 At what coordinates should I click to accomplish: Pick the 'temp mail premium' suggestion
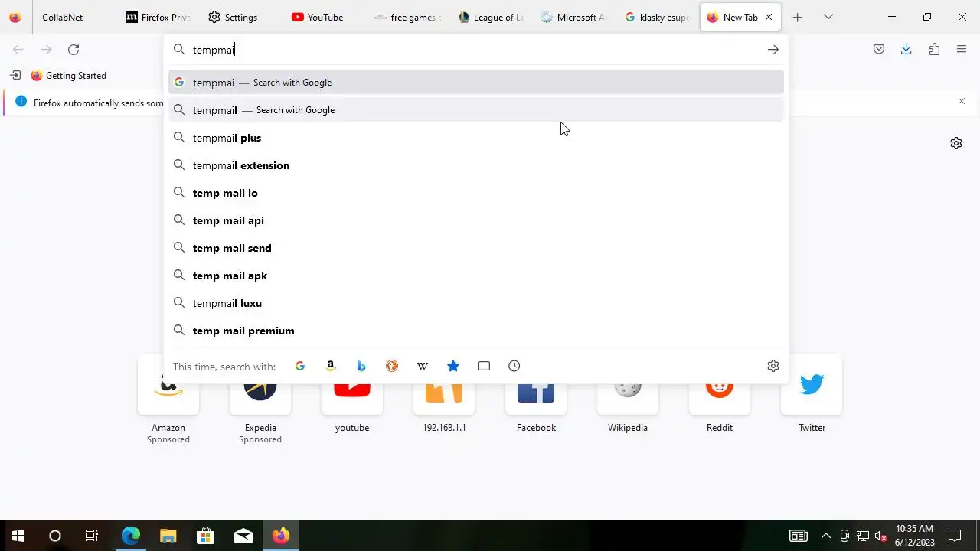(476, 331)
